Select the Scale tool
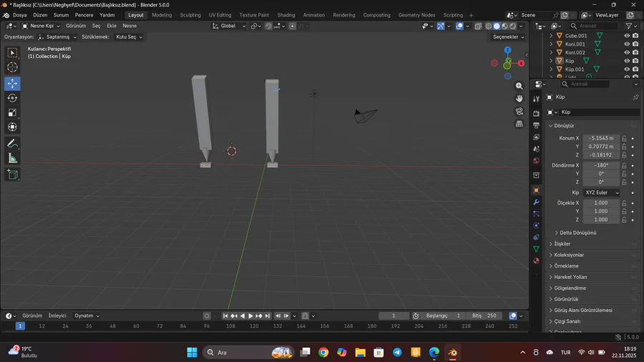This screenshot has width=644, height=362. coord(12,112)
